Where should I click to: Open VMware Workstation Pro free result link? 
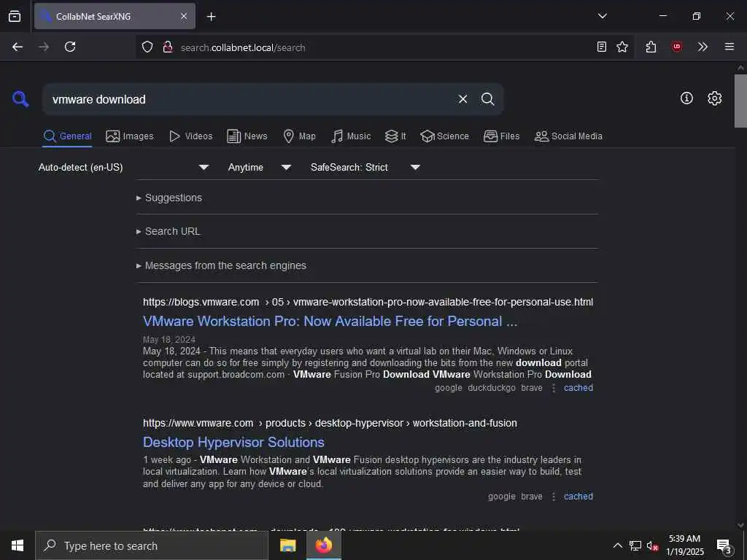tap(330, 322)
